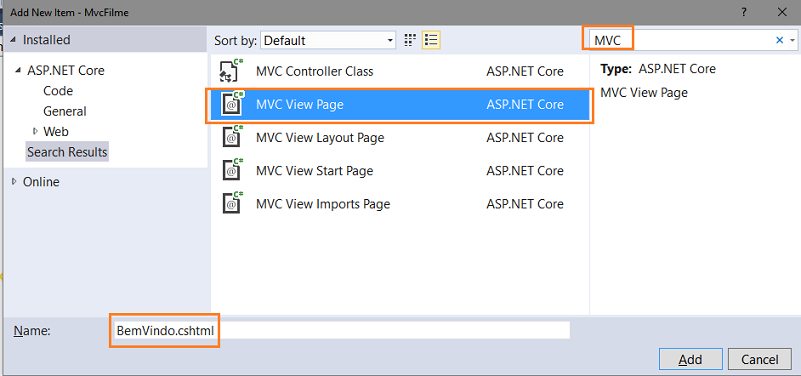
Task: Open the Sort by Default dropdown
Action: point(328,40)
